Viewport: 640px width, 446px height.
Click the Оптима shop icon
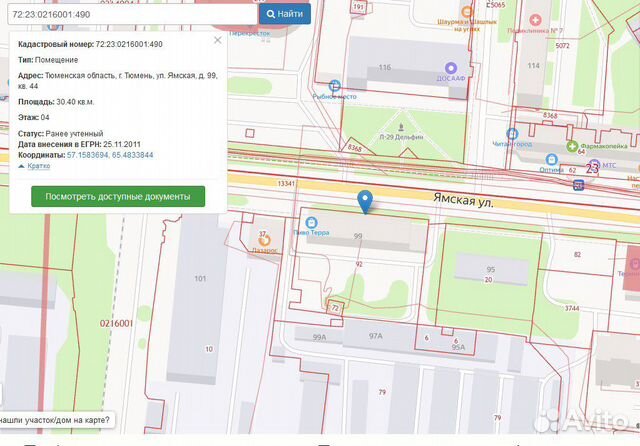point(551,160)
